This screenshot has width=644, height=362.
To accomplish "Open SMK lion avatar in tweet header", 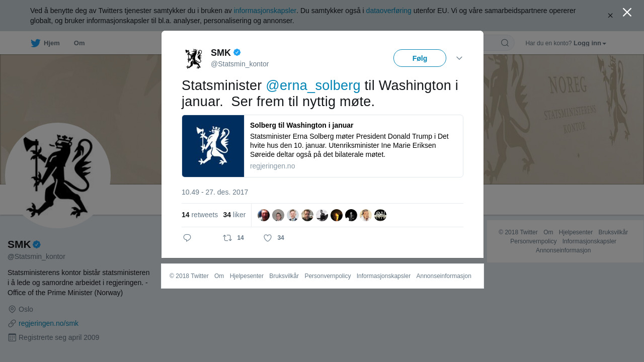I will pos(194,59).
